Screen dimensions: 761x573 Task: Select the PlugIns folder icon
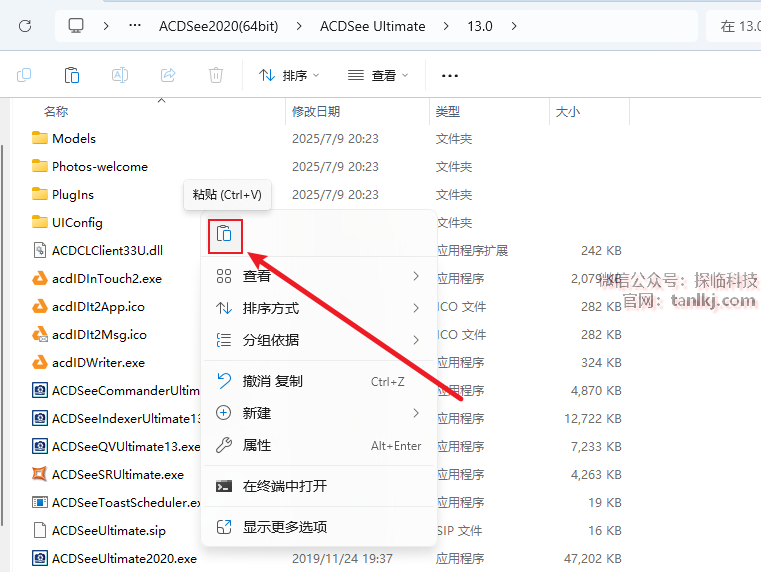point(40,195)
